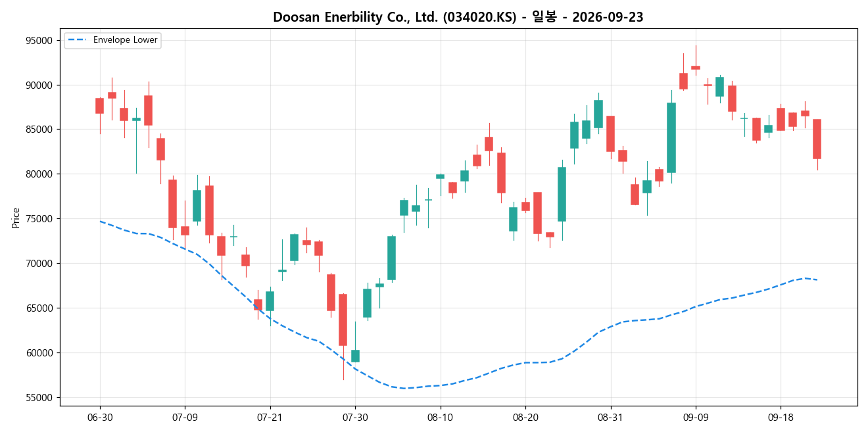The image size is (868, 434).
Task: Click the 09-18 x-axis date label
Action: tap(781, 418)
